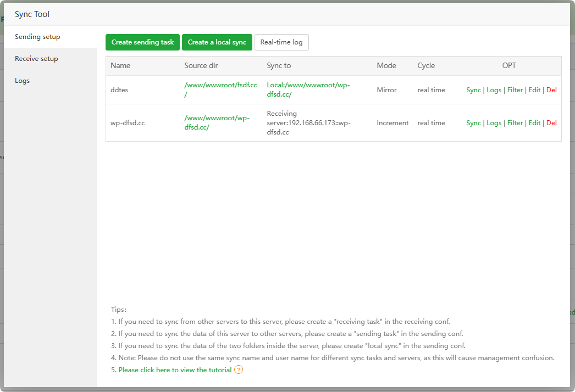View Logs for ddtes task
575x392 pixels.
tap(494, 89)
